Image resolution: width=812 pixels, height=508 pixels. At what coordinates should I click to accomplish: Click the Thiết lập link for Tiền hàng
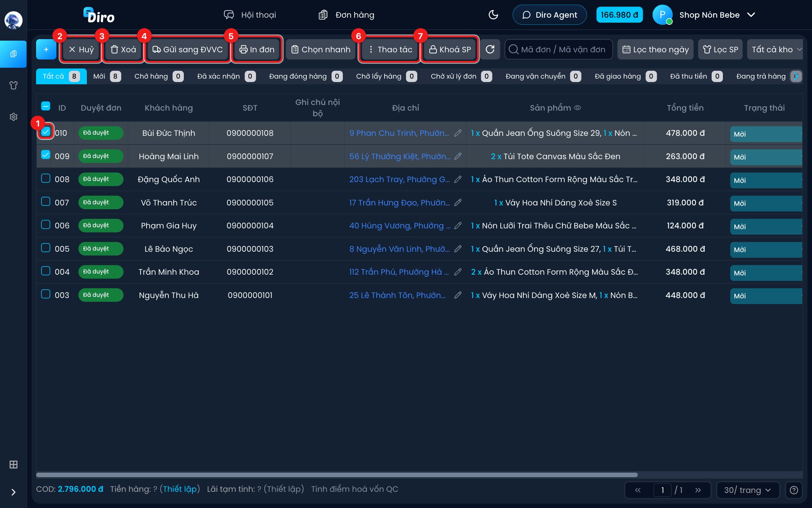pyautogui.click(x=180, y=489)
